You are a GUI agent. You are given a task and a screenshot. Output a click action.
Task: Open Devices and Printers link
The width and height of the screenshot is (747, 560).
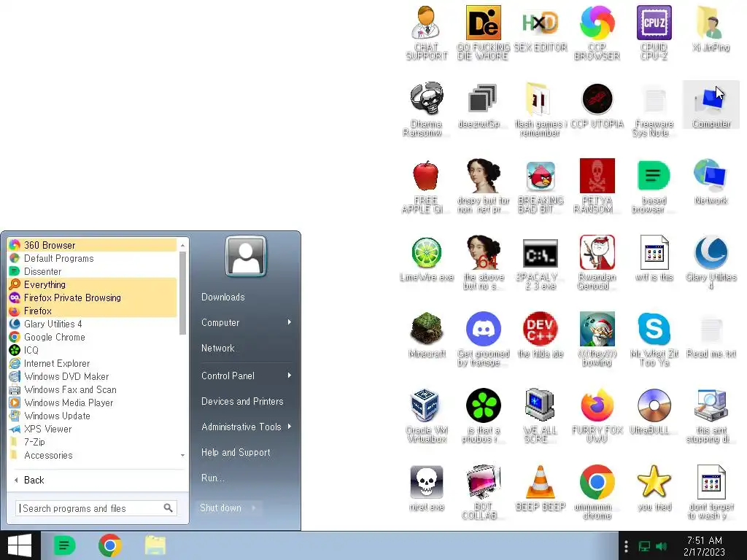pyautogui.click(x=242, y=402)
